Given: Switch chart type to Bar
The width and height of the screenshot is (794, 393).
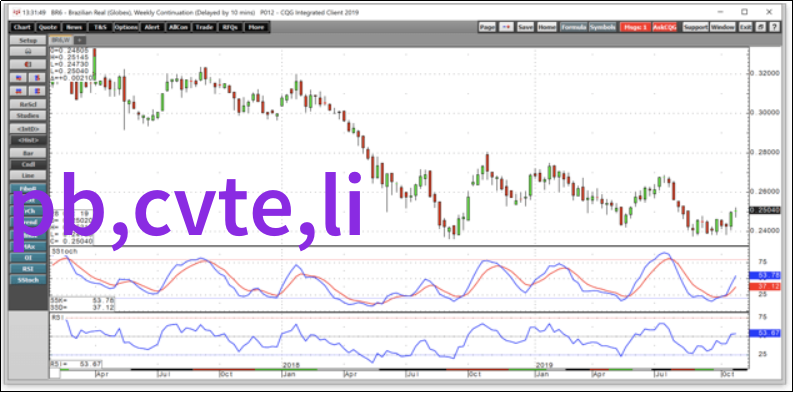Looking at the screenshot, I should click(x=28, y=152).
